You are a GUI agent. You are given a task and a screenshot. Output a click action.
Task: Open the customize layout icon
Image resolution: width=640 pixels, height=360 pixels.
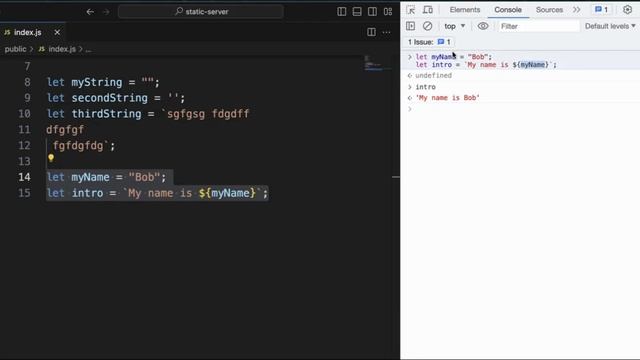tap(388, 11)
